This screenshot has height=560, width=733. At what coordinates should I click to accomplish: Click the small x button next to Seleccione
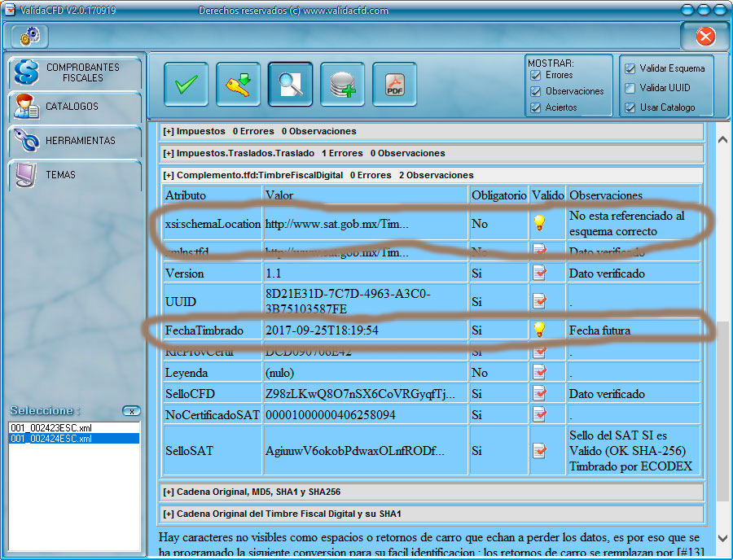[x=131, y=411]
